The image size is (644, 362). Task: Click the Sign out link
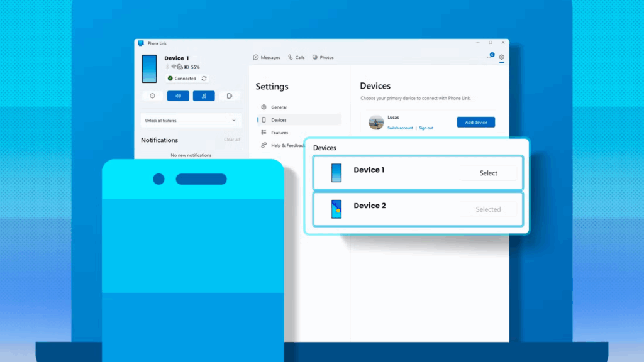426,128
